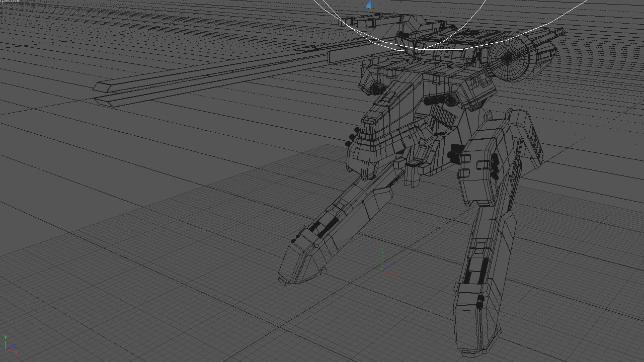
Task: Select the forward-extended leg's foot
Action: [x=303, y=257]
